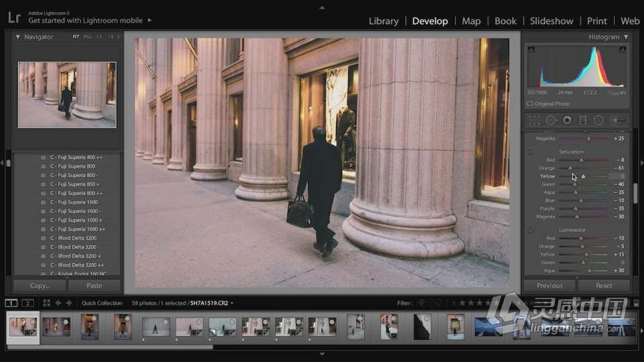Click the Paste settings button
The image size is (644, 362).
[x=94, y=286]
